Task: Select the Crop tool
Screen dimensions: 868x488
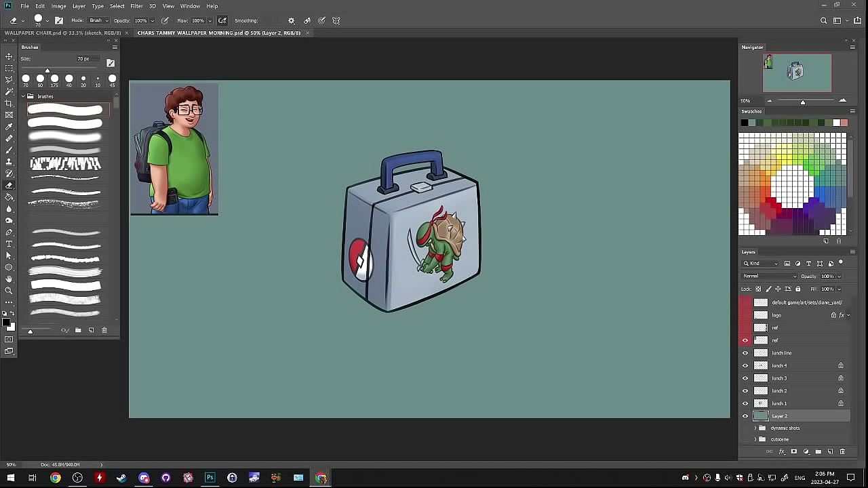Action: coord(9,103)
